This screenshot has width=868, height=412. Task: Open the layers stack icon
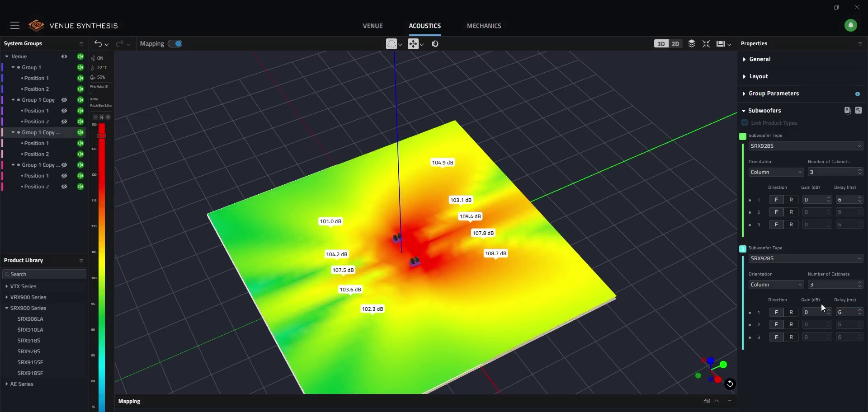point(691,44)
